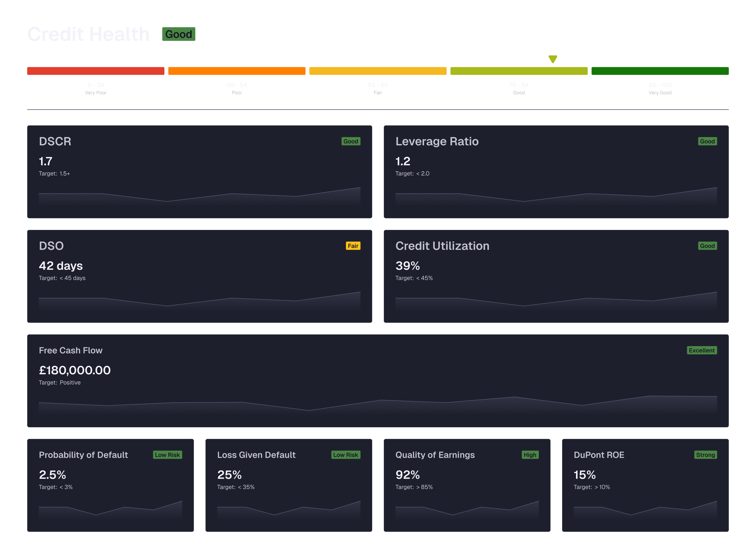The image size is (756, 559).
Task: Click the Poor range label under the gauge
Action: click(x=237, y=93)
